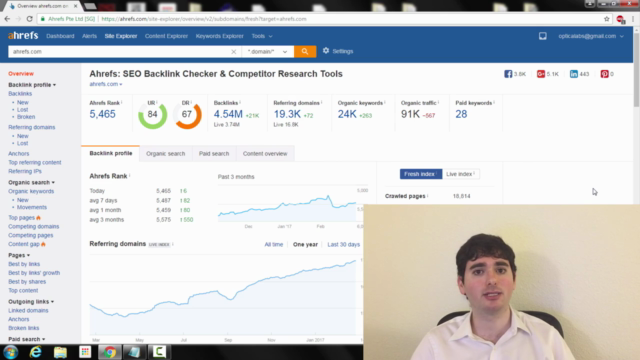Collapse the Backlink profile sidebar section

(x=32, y=85)
